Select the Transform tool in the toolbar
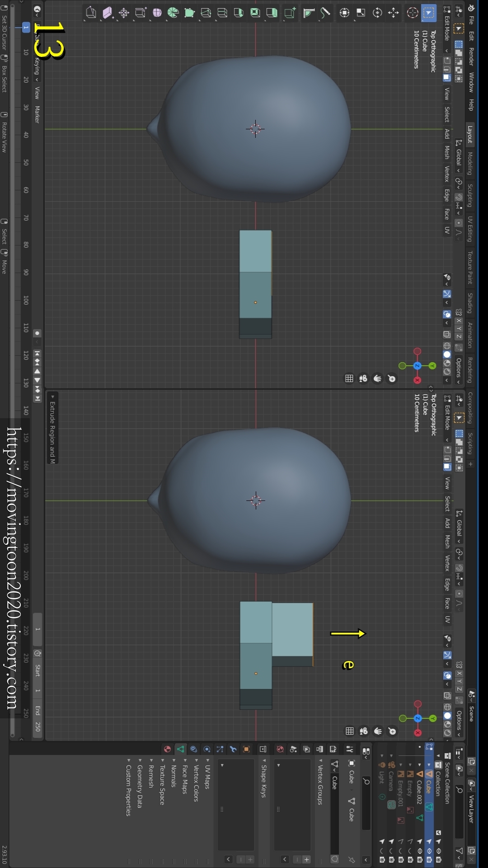 (344, 13)
